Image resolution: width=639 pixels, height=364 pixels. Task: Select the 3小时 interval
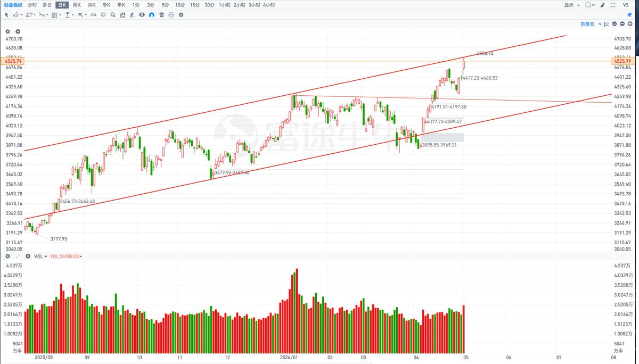tap(255, 5)
